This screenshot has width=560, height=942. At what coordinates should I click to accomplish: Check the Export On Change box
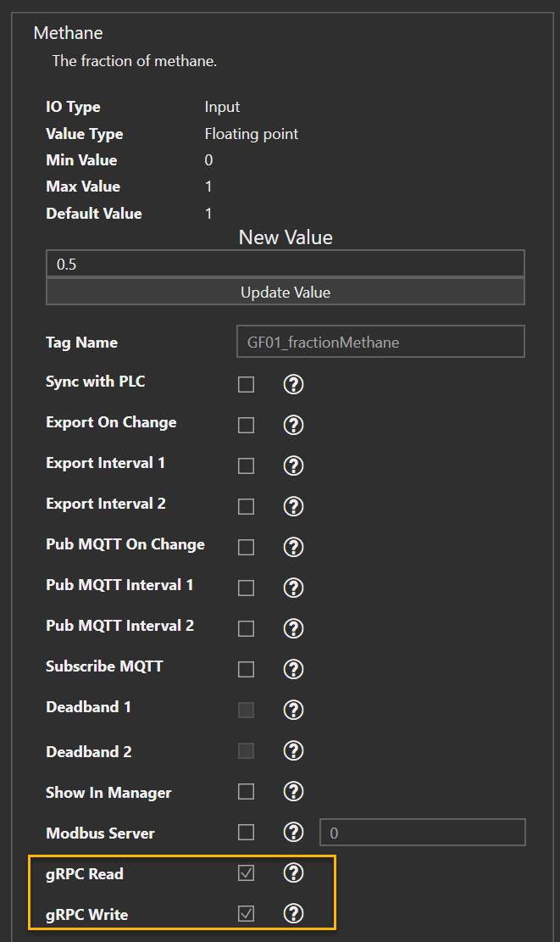246,426
